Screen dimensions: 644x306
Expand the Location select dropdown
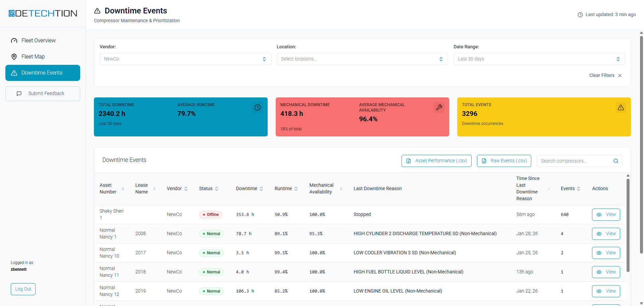[362, 59]
